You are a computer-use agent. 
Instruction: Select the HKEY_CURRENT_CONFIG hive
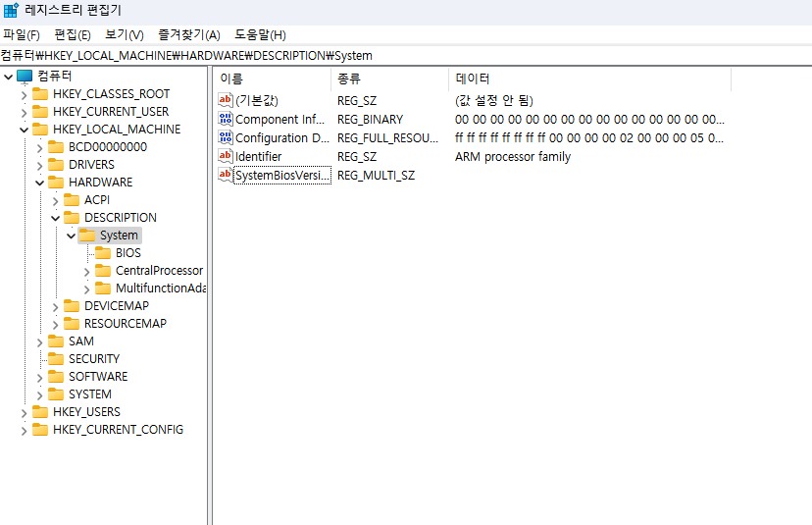(118, 430)
